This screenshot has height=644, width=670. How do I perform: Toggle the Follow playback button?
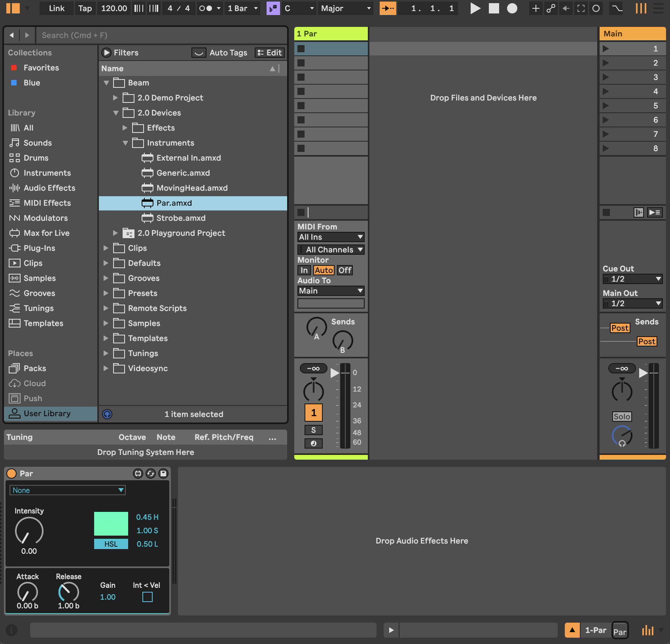pyautogui.click(x=388, y=8)
